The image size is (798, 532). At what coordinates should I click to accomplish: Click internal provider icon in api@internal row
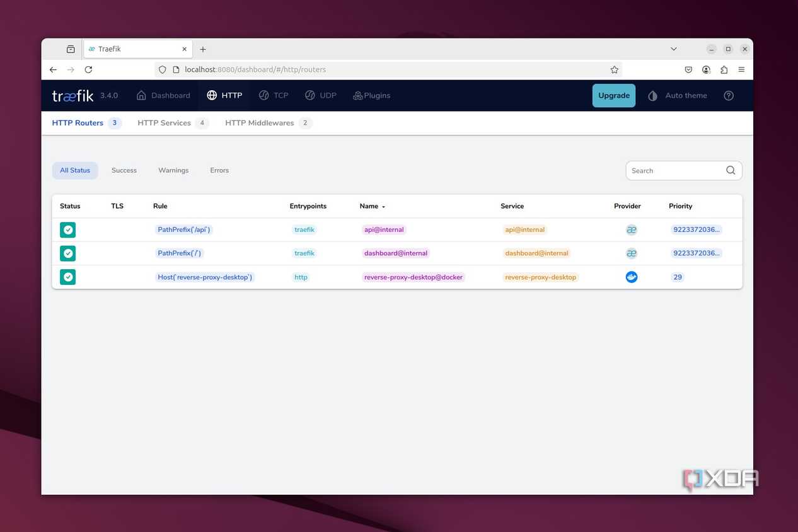(632, 229)
